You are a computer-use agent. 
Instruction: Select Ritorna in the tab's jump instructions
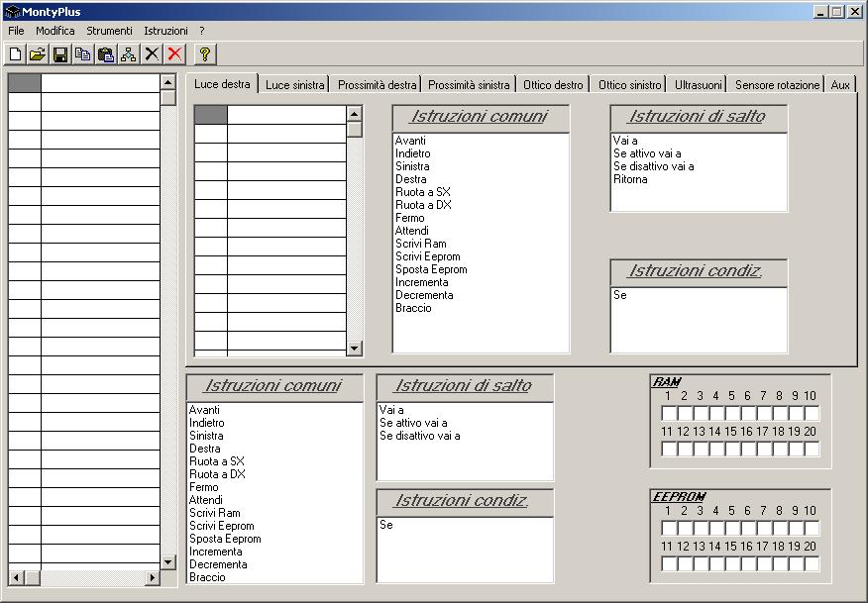630,179
